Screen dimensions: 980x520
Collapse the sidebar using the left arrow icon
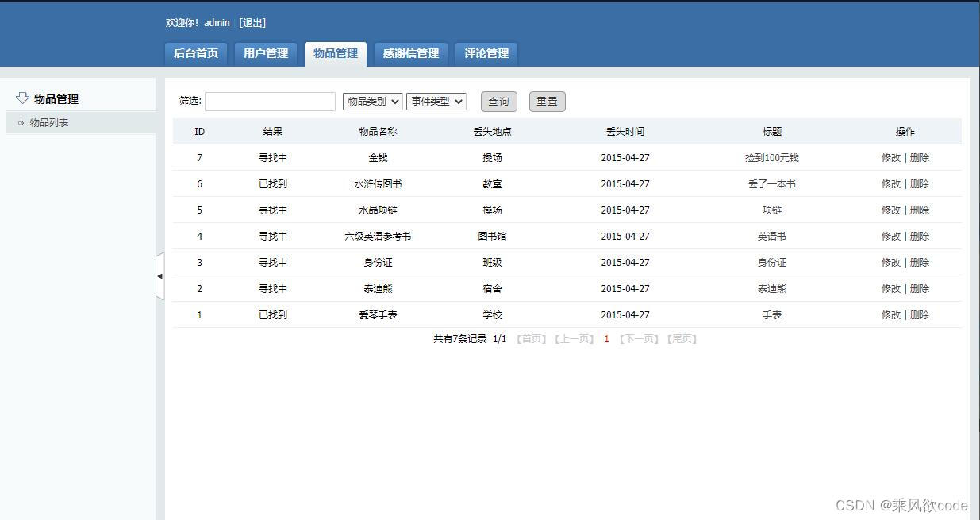tap(160, 275)
